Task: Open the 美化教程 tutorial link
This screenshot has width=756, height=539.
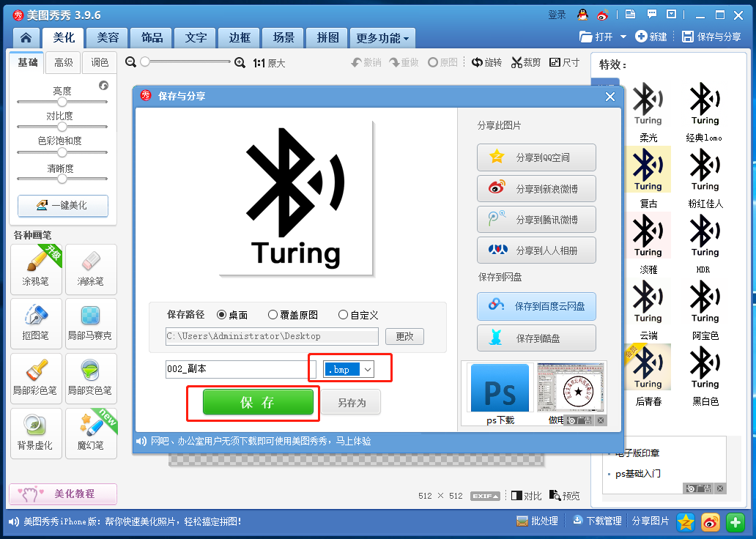Action: coord(63,494)
